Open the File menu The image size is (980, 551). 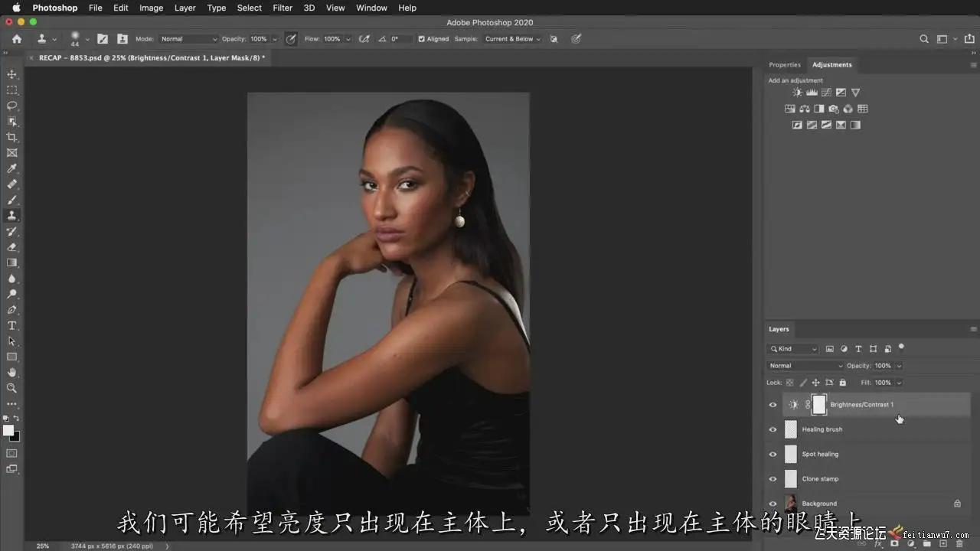pyautogui.click(x=95, y=8)
